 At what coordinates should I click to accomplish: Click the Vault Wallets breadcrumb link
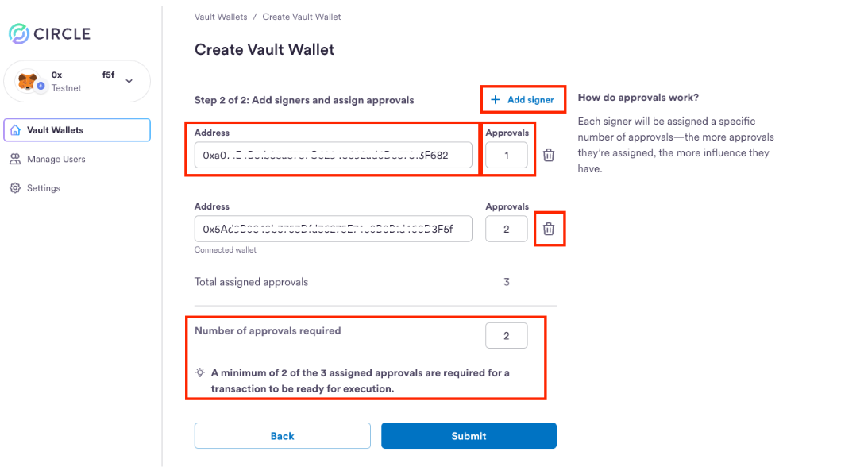click(x=221, y=16)
